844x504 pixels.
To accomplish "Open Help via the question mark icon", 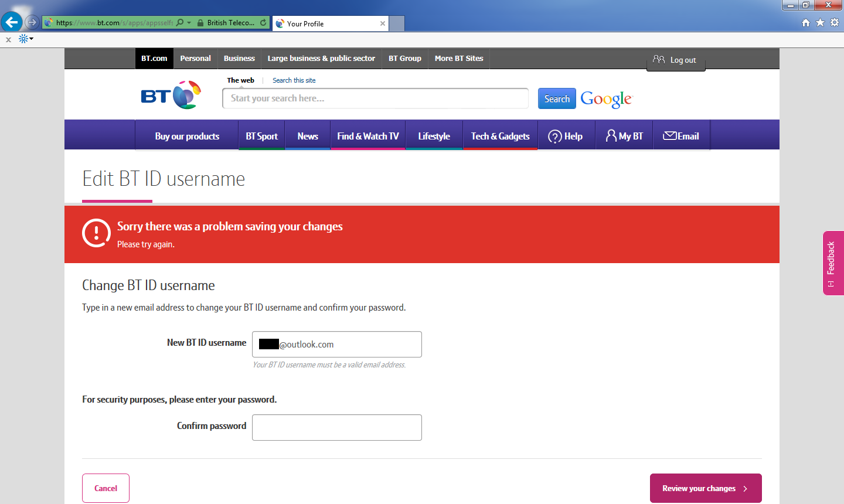I will [556, 135].
